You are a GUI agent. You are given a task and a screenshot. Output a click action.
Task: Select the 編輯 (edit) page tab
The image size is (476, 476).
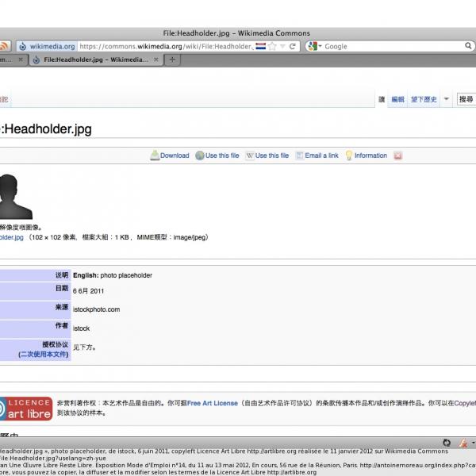pyautogui.click(x=397, y=99)
